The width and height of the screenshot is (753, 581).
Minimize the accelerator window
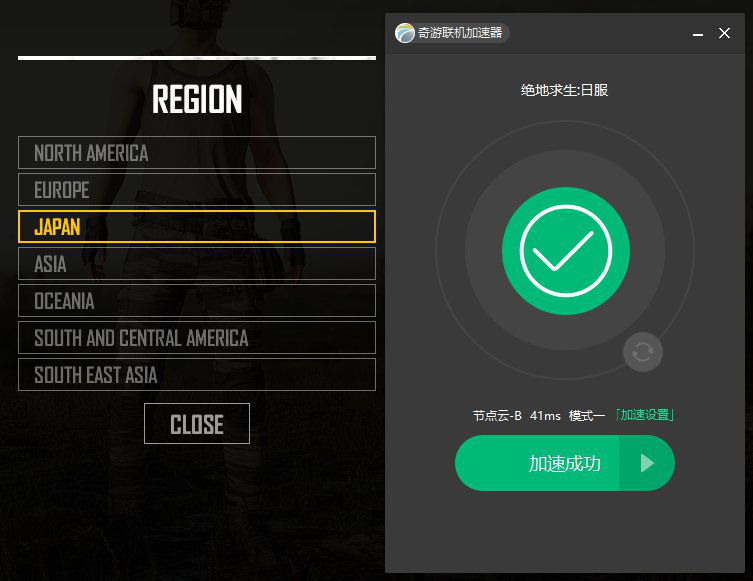point(698,34)
